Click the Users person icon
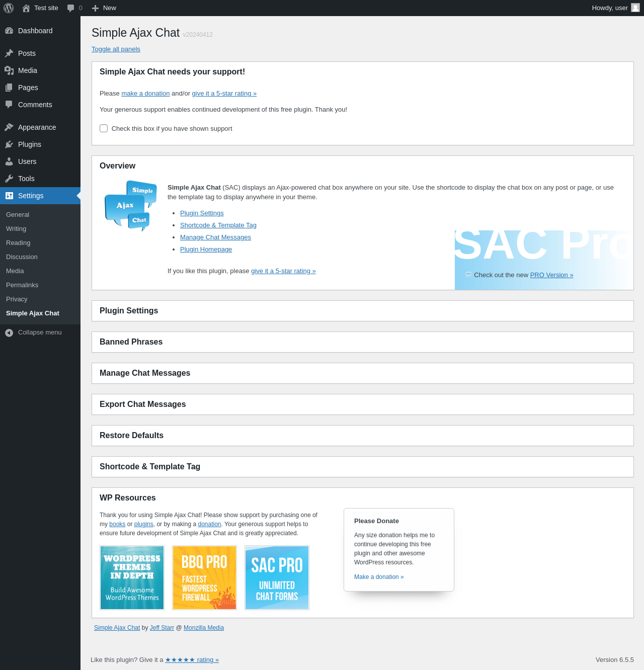 [x=9, y=161]
